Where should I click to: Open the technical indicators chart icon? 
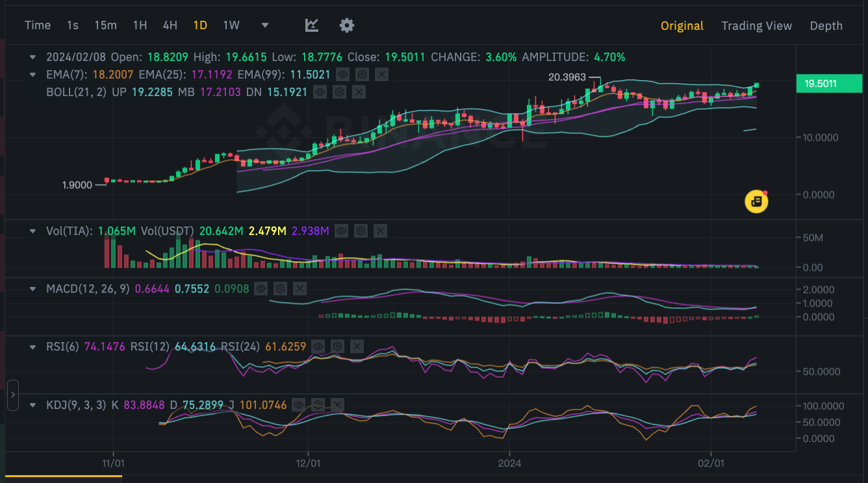coord(312,25)
